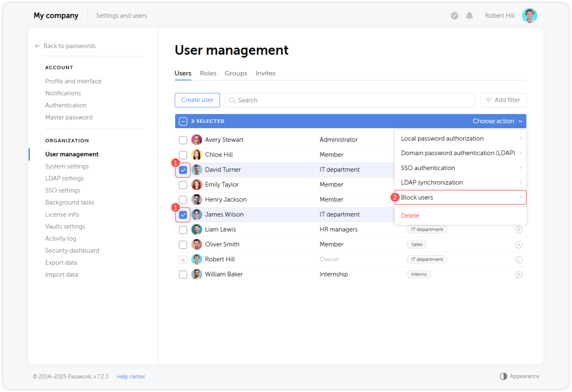Select Emily Taylor's checkbox
The image size is (572, 392).
click(x=183, y=185)
